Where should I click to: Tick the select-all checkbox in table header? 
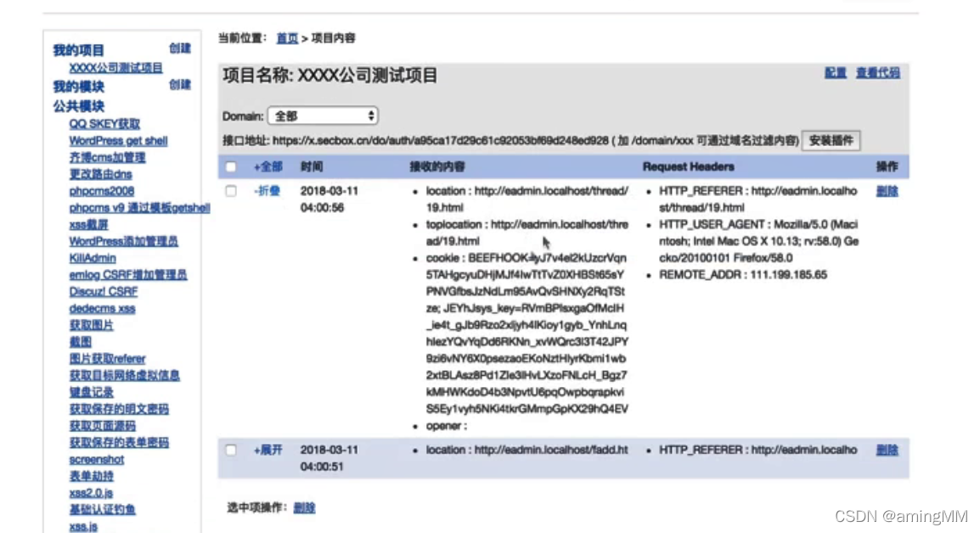[231, 167]
